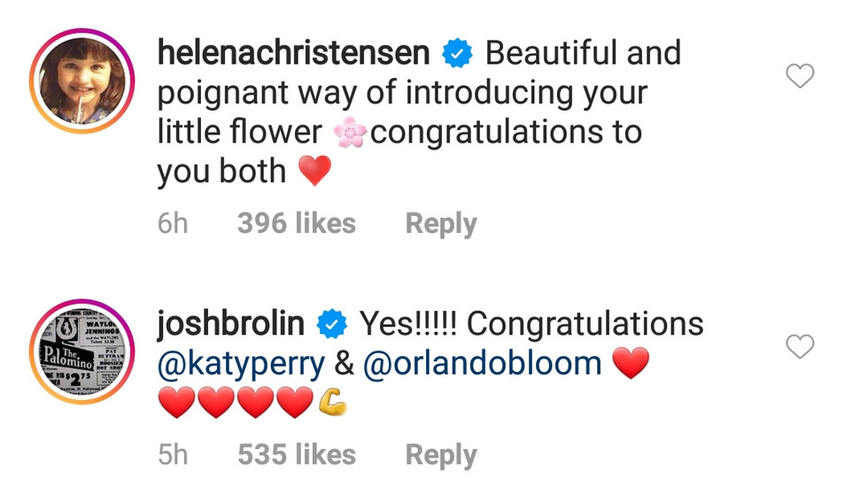View the 396 likes list
Viewport: 868px width, 502px height.
point(296,224)
